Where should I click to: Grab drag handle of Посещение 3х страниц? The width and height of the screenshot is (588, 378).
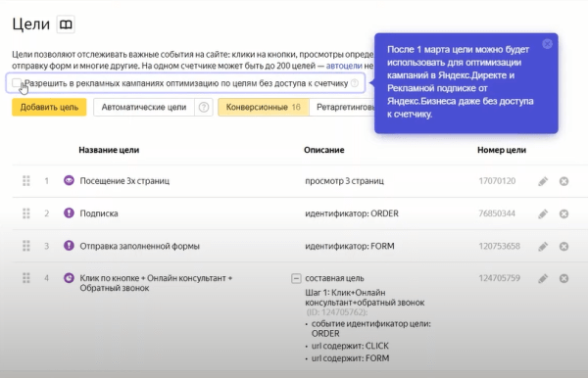click(x=25, y=181)
